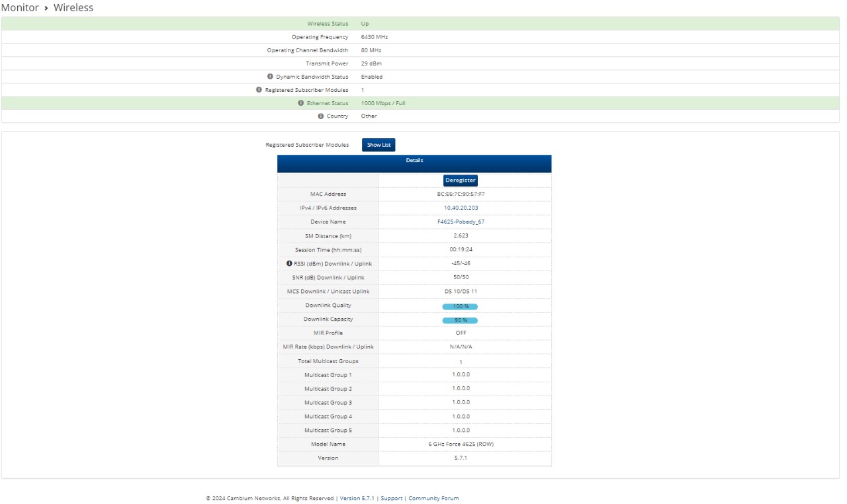Click the Details table header
The image size is (847, 504).
[414, 161]
